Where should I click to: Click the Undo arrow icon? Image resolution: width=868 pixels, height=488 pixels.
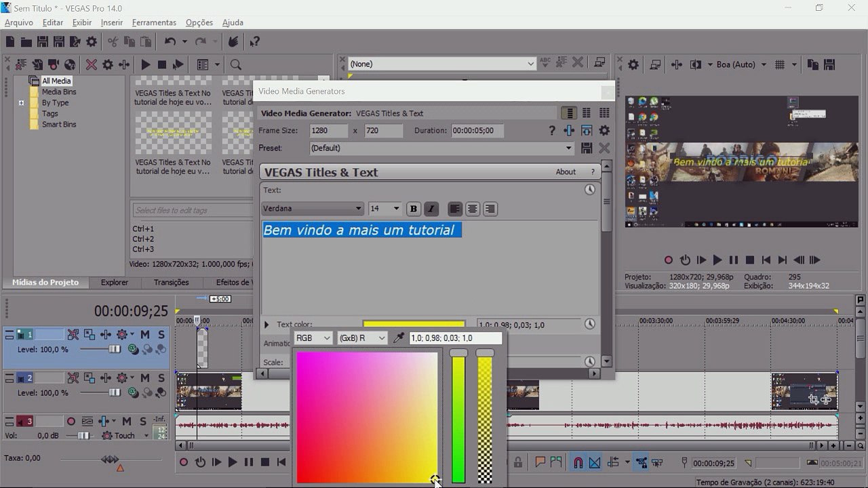click(x=170, y=42)
